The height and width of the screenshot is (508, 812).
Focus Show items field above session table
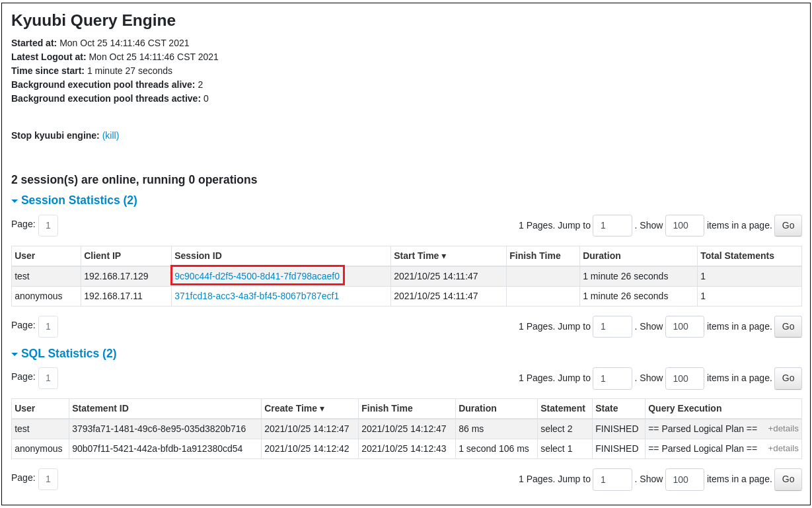pos(684,225)
